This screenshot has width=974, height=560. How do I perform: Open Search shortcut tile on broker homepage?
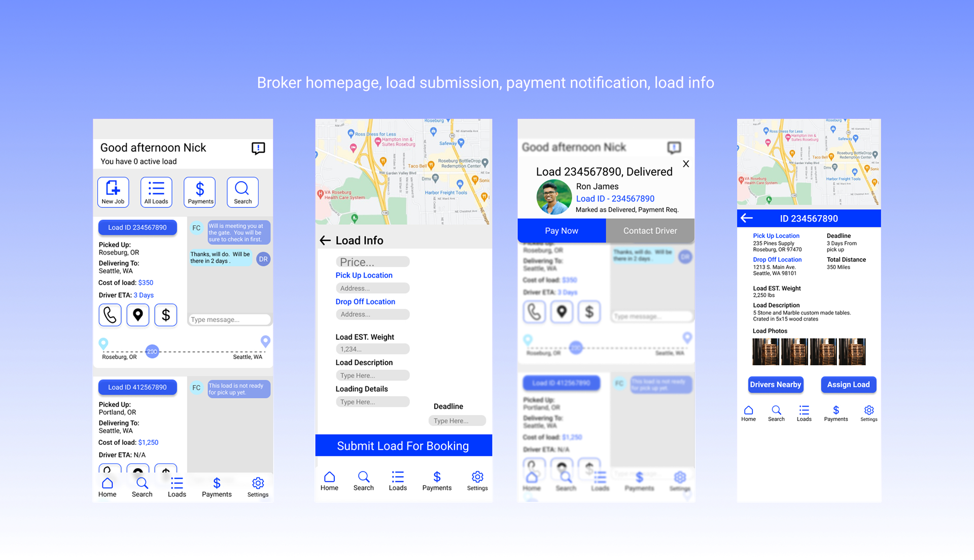pos(242,192)
